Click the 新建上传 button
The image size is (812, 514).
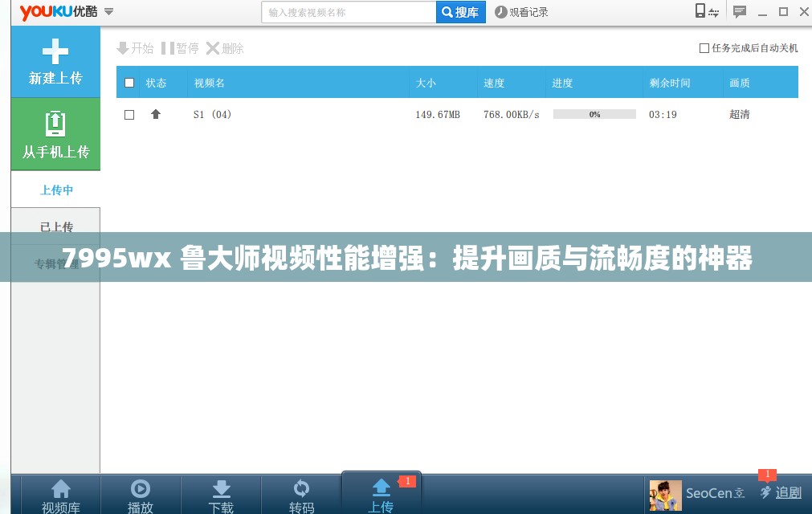click(55, 61)
